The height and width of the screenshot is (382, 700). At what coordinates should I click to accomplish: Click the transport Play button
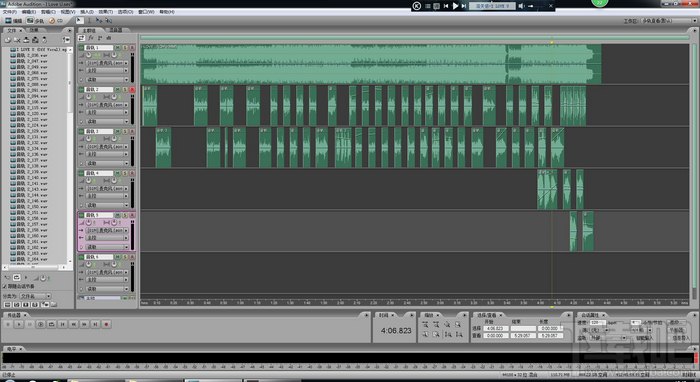[19, 324]
